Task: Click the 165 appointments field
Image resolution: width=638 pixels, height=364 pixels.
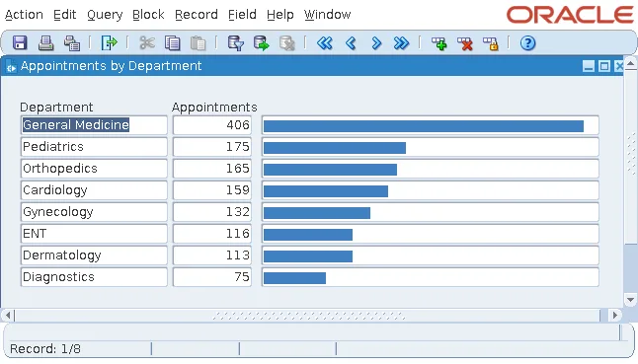Action: pyautogui.click(x=212, y=168)
